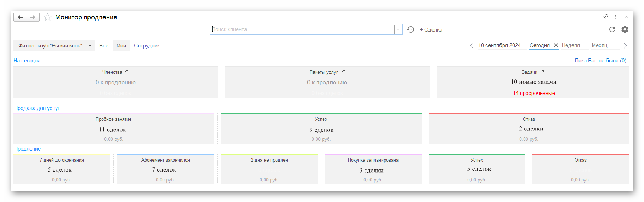
Task: Expand the Фитнес клуб "Рыжий конь" dropdown
Action: [x=90, y=46]
